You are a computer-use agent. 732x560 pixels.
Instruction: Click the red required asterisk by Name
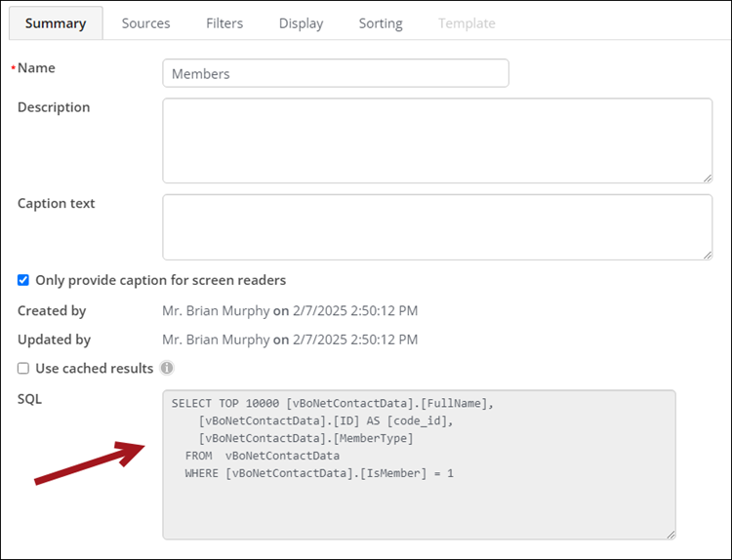[13, 68]
